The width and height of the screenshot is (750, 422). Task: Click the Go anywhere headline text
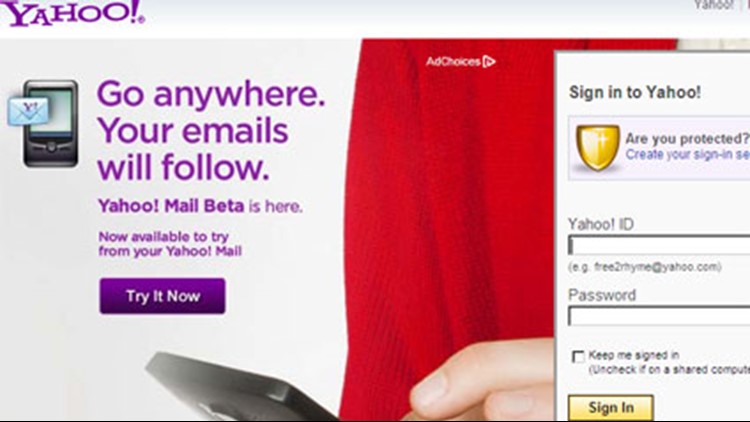pyautogui.click(x=211, y=93)
